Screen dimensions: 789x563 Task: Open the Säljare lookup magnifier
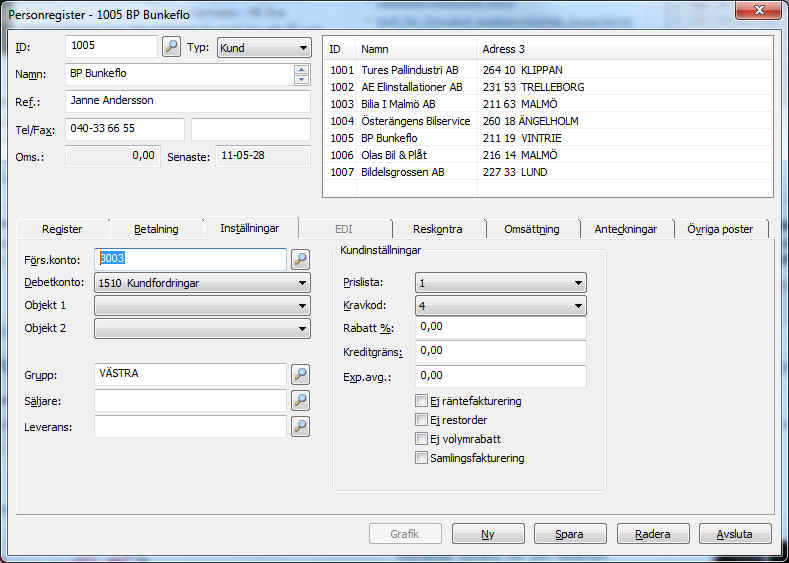[300, 401]
